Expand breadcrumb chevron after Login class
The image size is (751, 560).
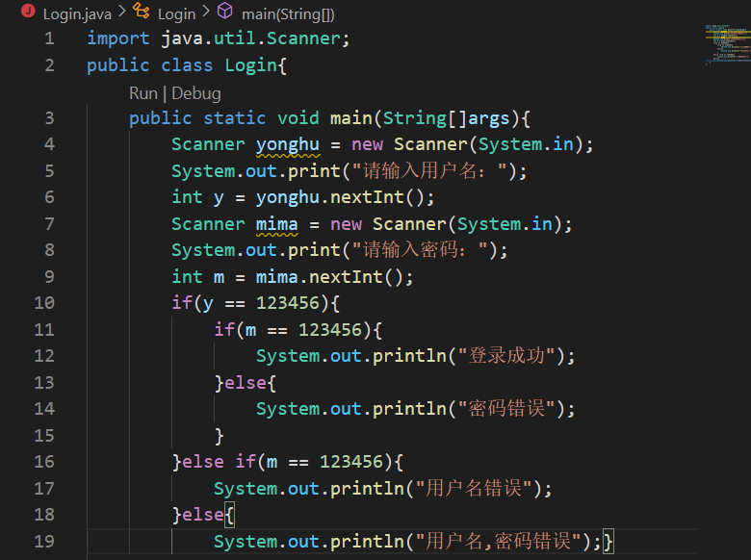206,12
